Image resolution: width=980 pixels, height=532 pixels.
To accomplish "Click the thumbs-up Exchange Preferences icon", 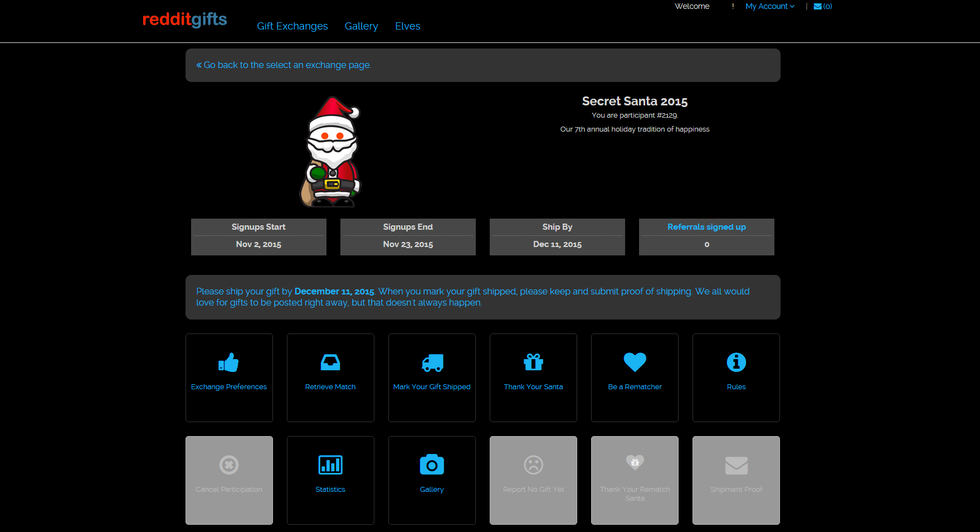I will [228, 362].
